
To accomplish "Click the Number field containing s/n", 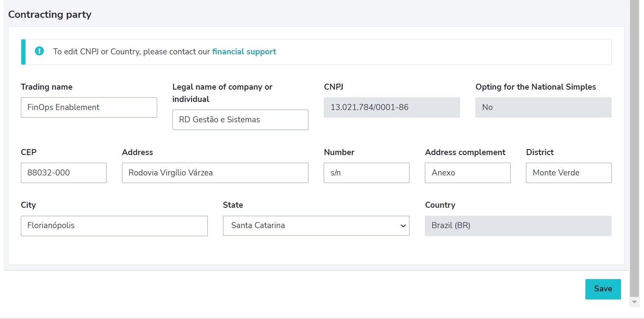I will tap(366, 172).
